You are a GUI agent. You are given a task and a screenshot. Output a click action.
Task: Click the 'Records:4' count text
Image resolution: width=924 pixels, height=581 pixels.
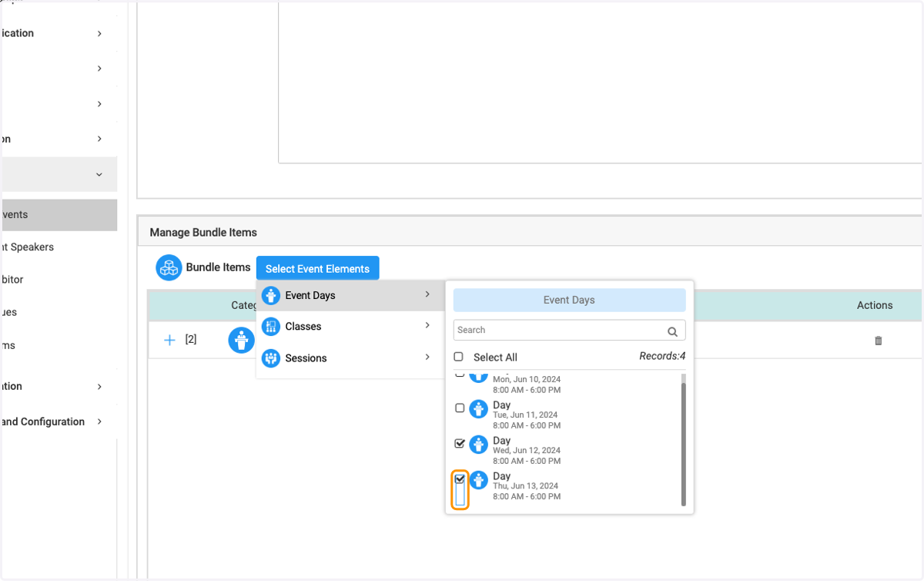click(x=662, y=356)
